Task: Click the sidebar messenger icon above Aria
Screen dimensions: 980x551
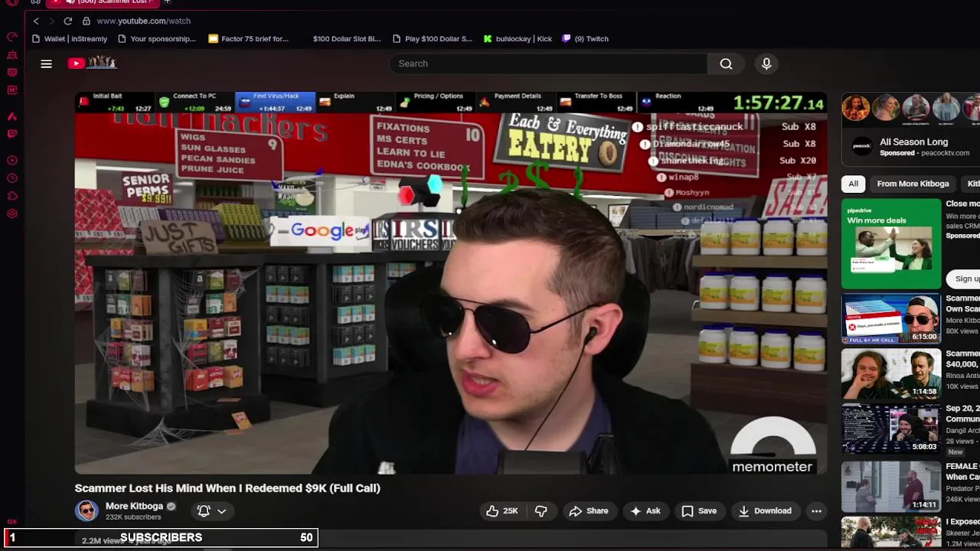Action: click(x=12, y=90)
